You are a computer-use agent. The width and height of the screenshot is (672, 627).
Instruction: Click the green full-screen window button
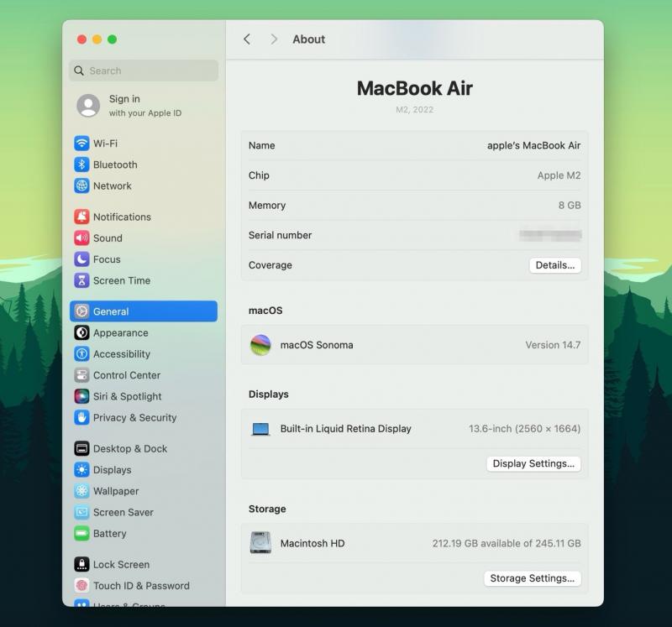(x=113, y=39)
